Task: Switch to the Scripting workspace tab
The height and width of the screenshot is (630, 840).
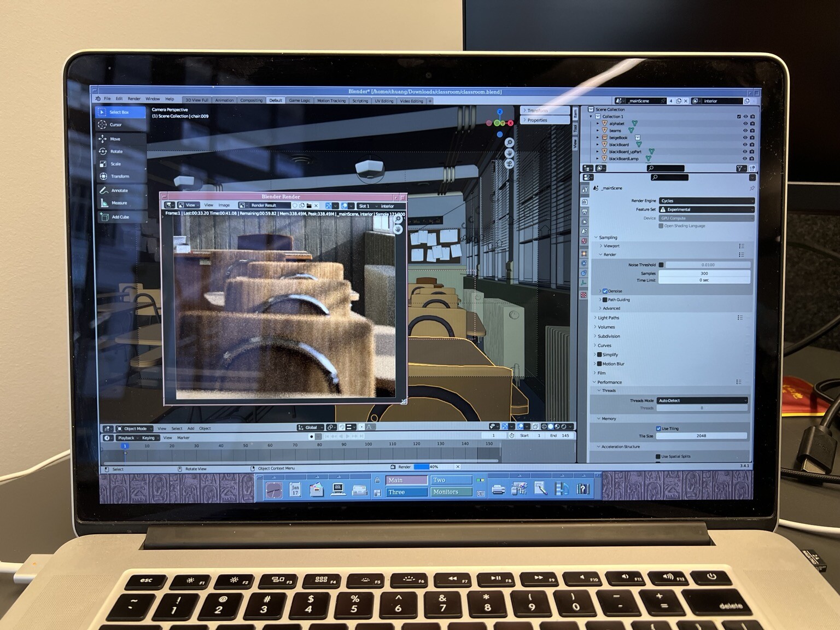Action: (x=360, y=101)
